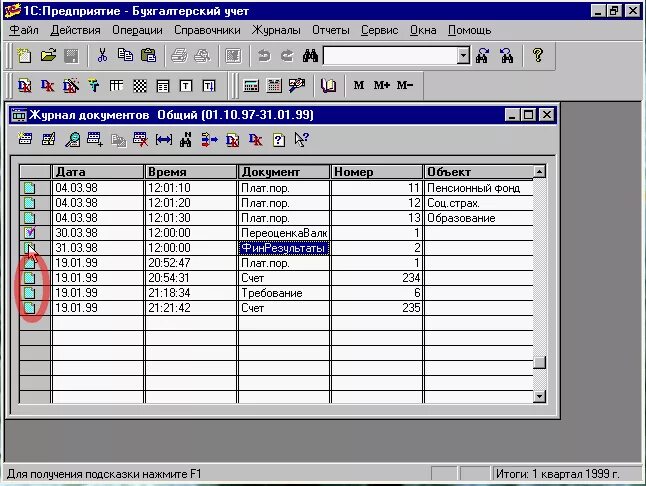
Task: Open the Calculator icon in second toolbar
Action: (251, 86)
